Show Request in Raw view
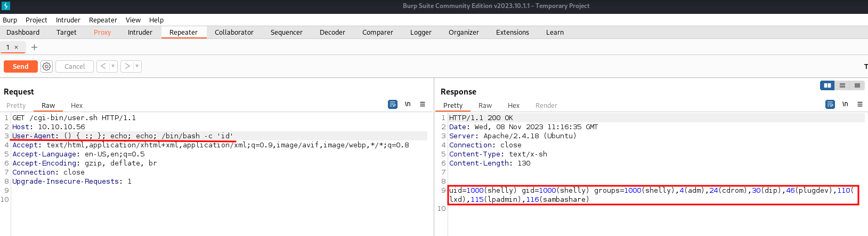This screenshot has width=868, height=236. [x=48, y=105]
